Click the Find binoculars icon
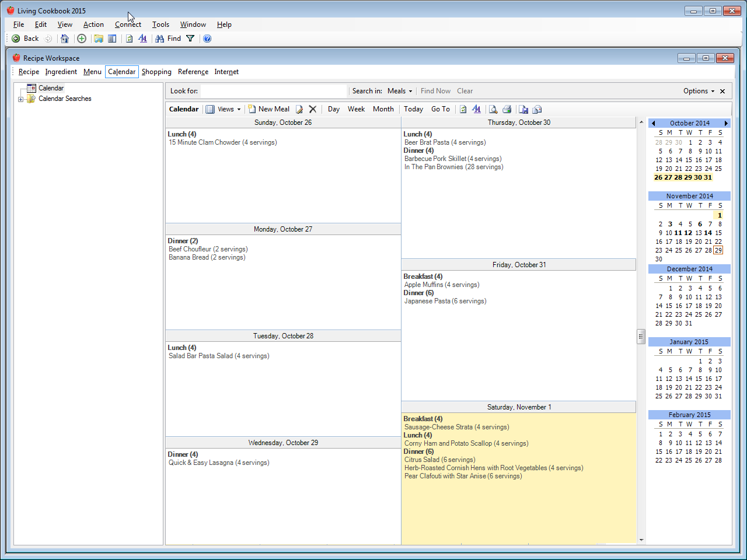 coord(159,38)
